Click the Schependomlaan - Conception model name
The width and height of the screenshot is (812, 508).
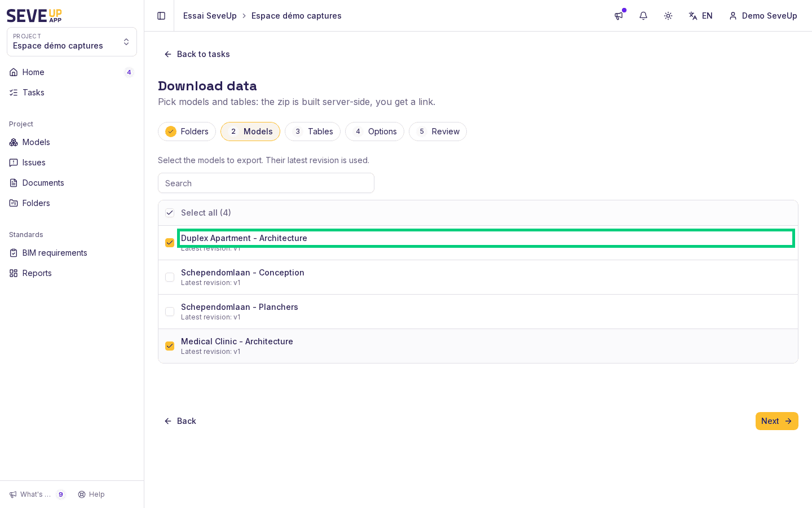(242, 273)
